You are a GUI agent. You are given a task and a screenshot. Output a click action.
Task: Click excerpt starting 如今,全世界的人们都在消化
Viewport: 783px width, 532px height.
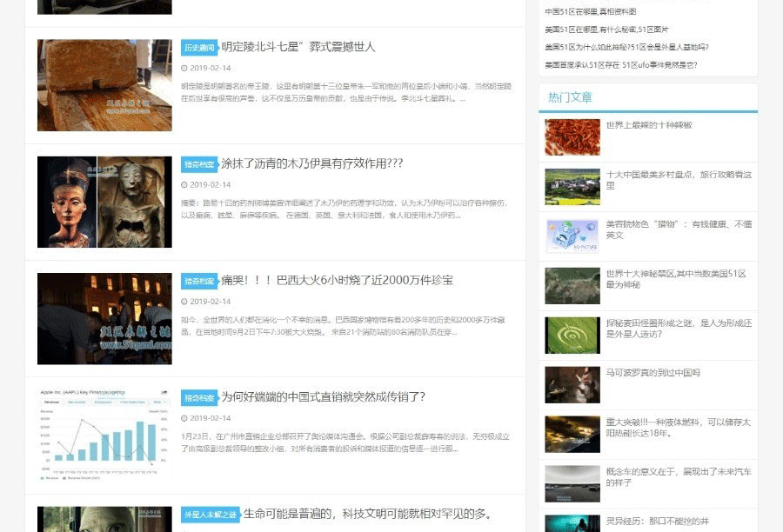343,326
